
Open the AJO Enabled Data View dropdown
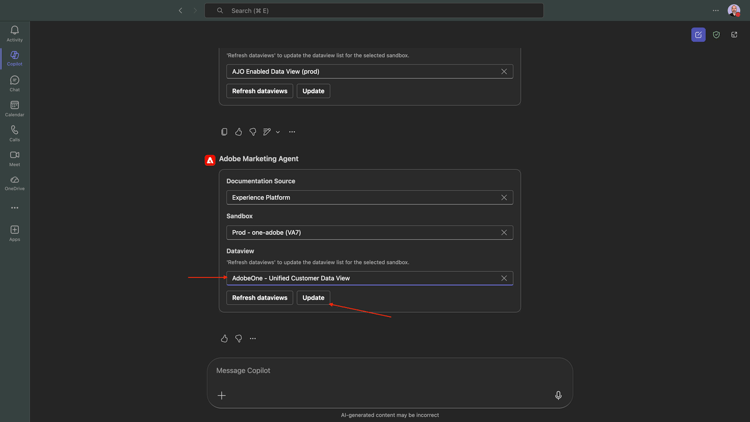[x=370, y=71]
